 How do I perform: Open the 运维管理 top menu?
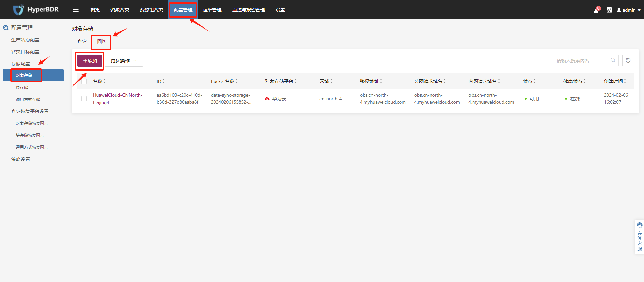212,10
